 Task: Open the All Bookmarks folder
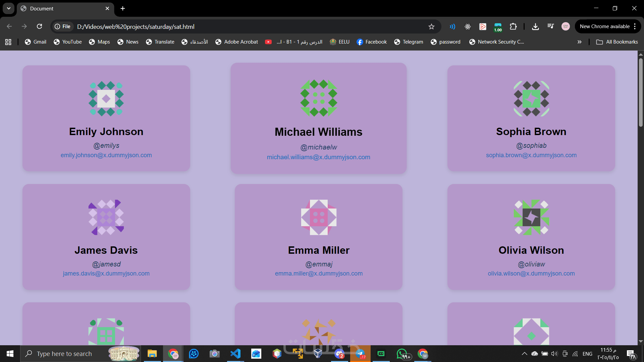[617, 42]
